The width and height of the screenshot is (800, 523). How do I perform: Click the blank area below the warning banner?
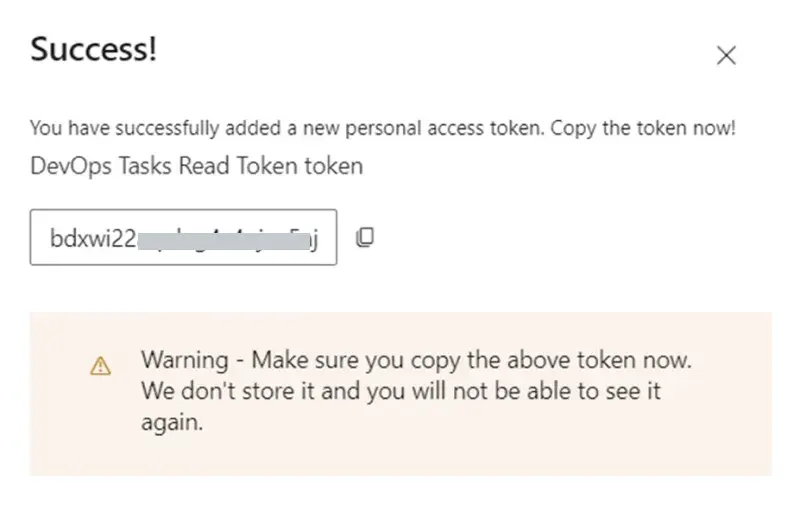(401, 499)
